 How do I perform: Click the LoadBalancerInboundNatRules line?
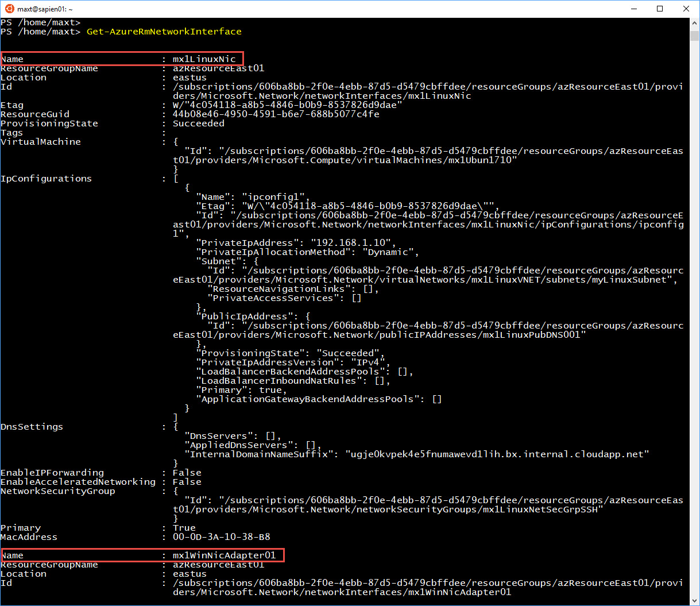(x=293, y=381)
